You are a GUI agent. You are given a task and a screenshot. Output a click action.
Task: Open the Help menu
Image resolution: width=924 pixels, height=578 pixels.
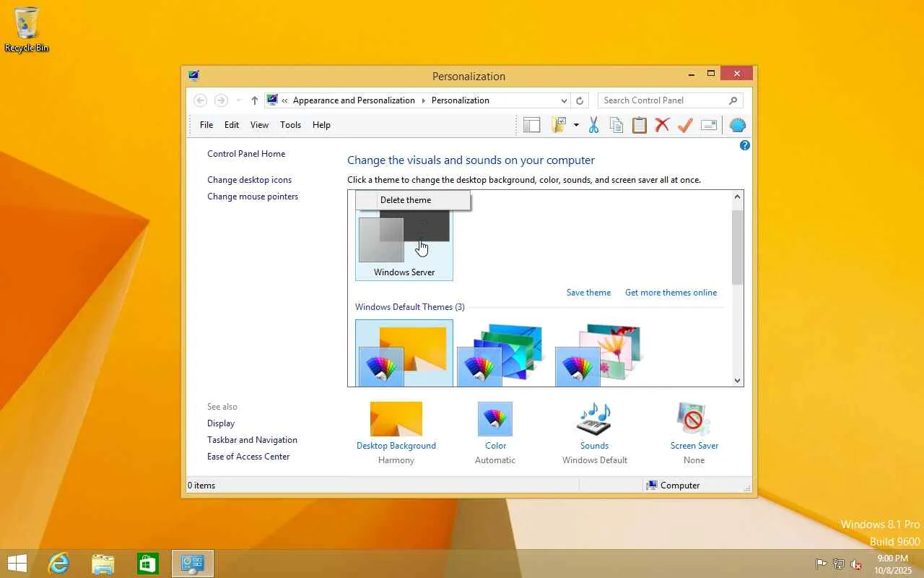(x=322, y=125)
